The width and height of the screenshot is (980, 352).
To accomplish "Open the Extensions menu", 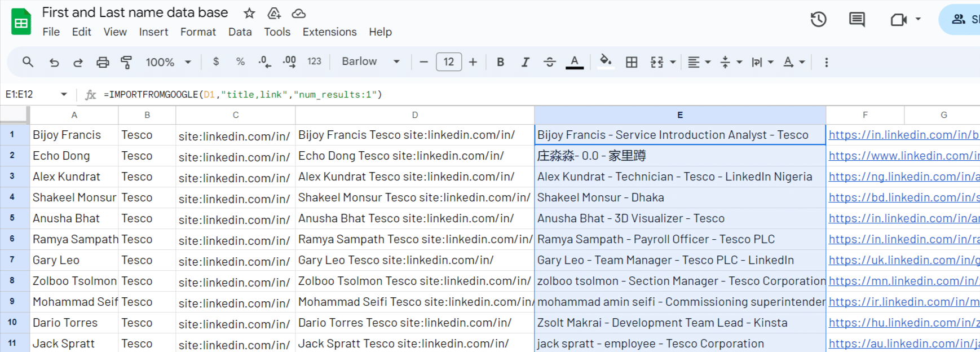I will pos(329,32).
